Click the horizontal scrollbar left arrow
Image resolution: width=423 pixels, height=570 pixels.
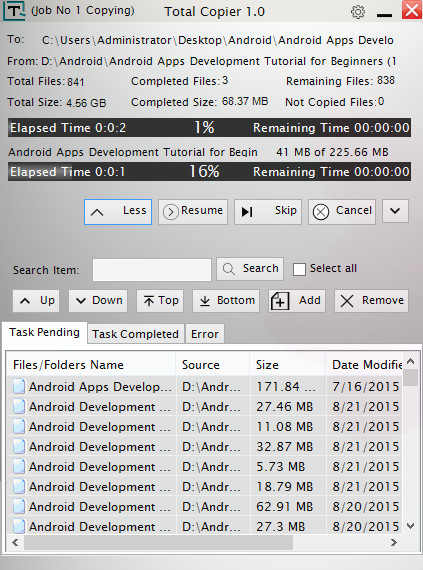click(15, 543)
